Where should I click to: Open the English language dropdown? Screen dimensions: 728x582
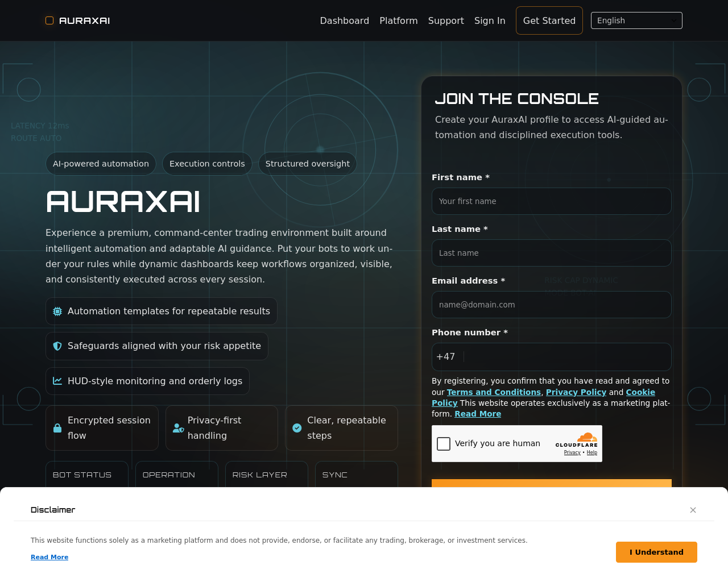[x=636, y=20]
